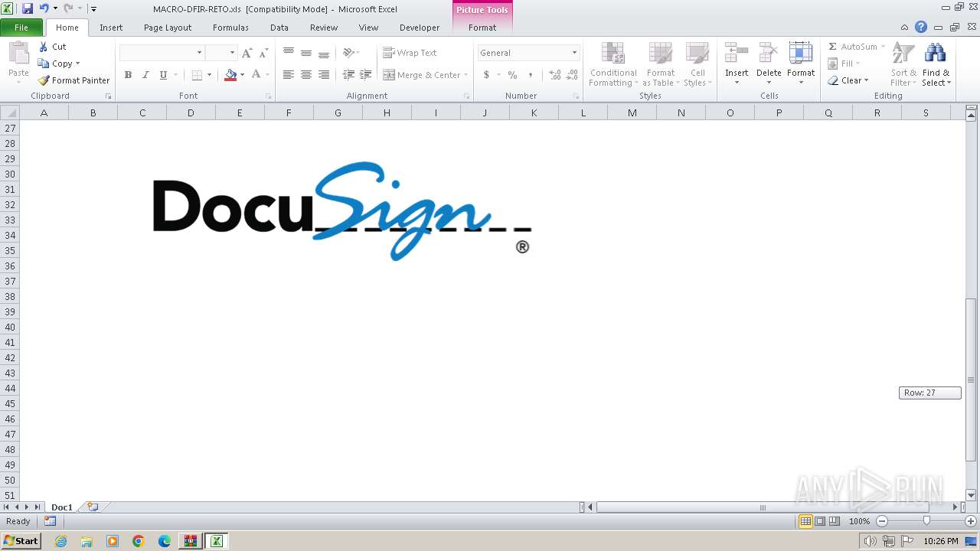Open Sort & Filter menu
This screenshot has height=551, width=980.
pyautogui.click(x=903, y=64)
